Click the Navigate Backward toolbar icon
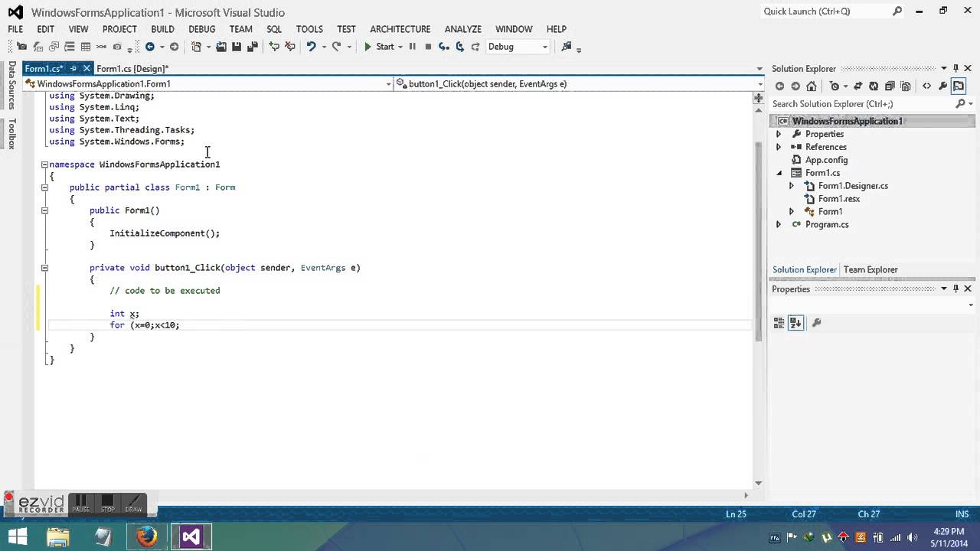980x551 pixels. [150, 47]
